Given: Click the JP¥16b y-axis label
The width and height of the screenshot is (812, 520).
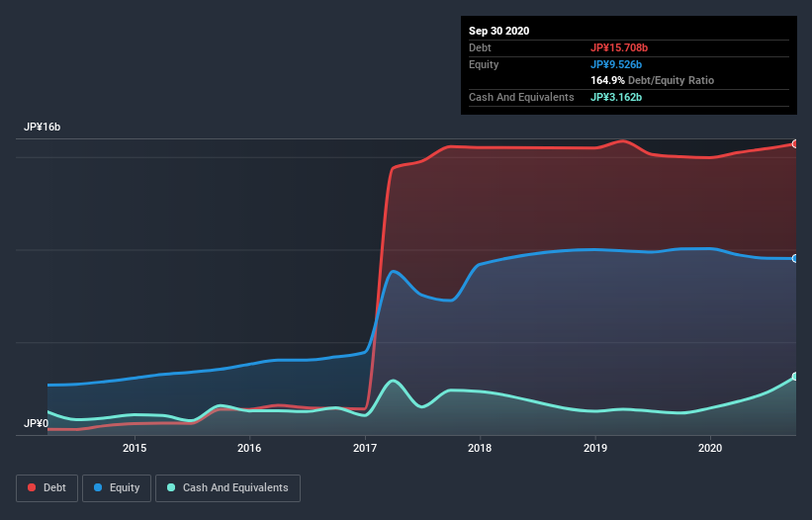Looking at the screenshot, I should [42, 127].
